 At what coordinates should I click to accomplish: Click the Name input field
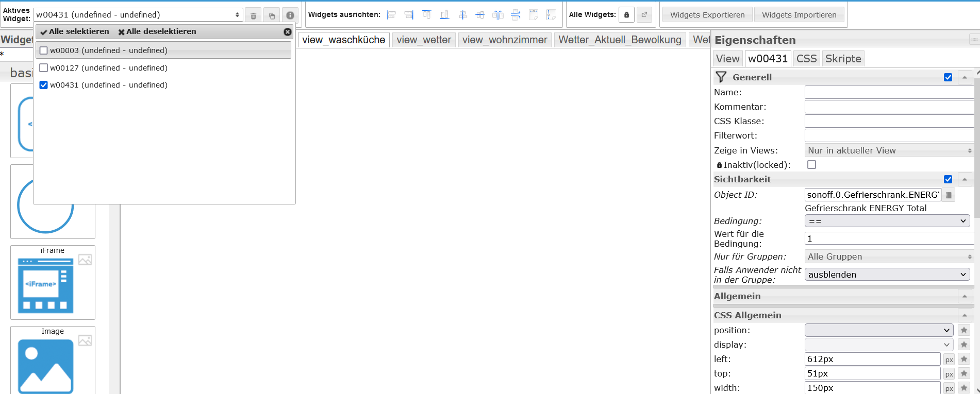point(889,92)
